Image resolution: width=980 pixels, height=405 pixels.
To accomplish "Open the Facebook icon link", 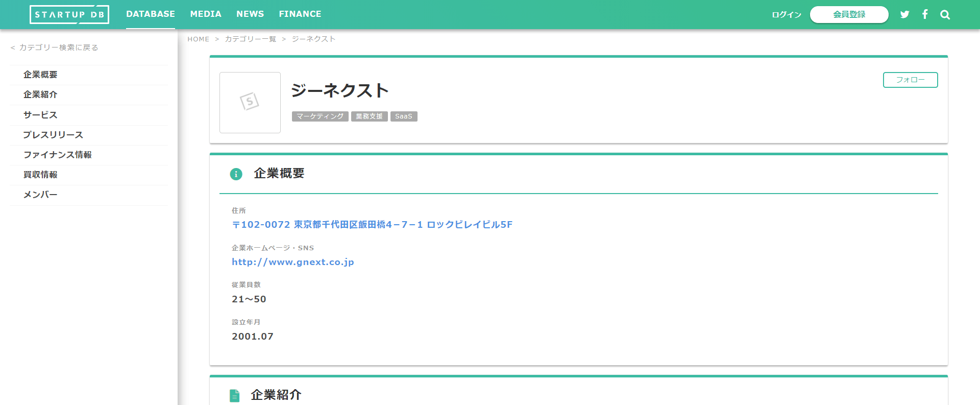I will [925, 14].
